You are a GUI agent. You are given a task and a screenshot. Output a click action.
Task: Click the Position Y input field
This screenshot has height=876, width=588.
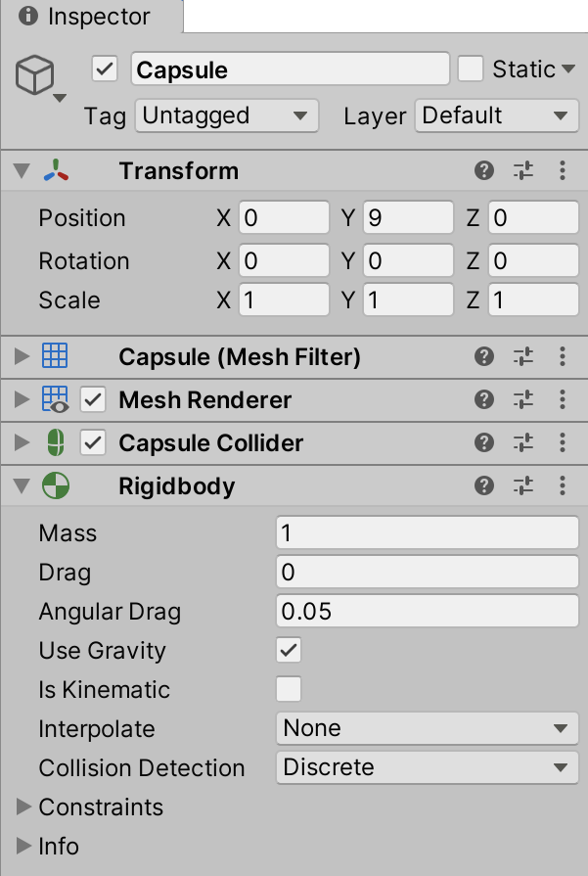(x=408, y=218)
